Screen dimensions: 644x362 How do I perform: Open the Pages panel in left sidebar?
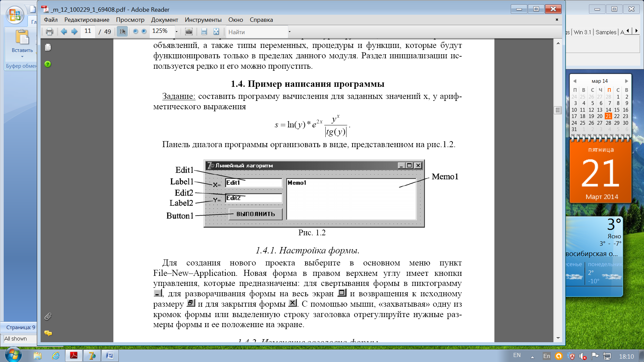pyautogui.click(x=48, y=47)
